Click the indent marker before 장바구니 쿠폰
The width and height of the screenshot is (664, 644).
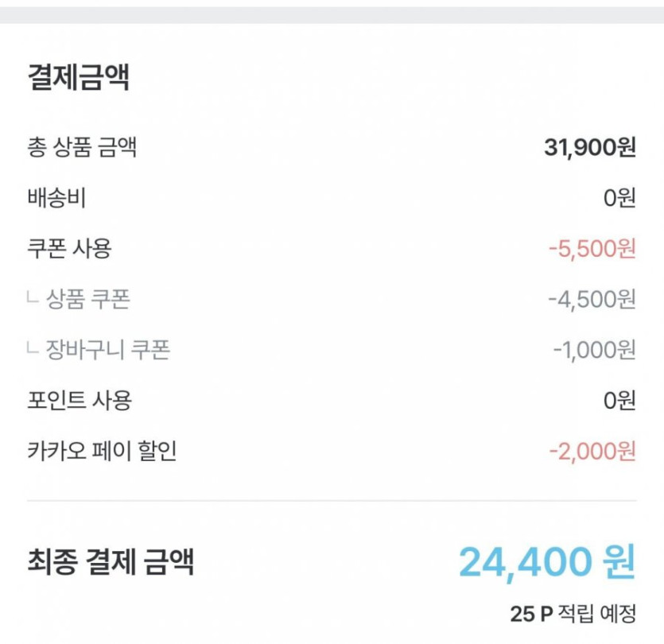coord(33,350)
